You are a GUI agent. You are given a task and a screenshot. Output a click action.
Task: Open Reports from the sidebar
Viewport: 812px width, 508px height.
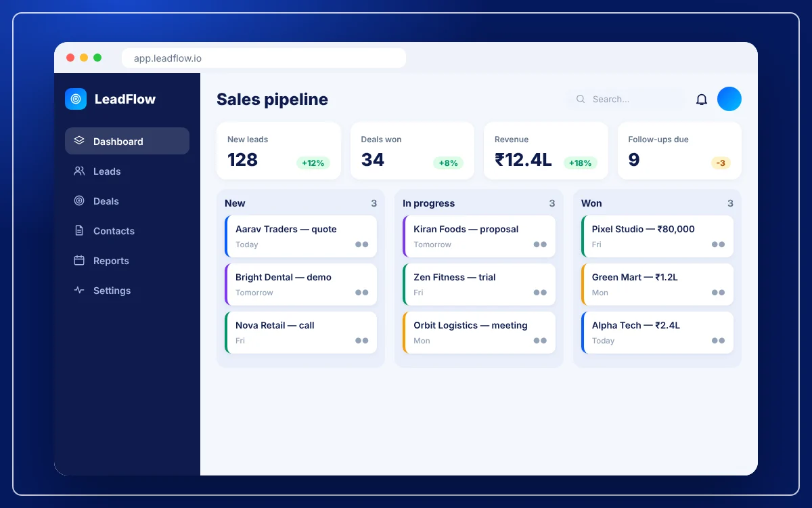pos(127,260)
